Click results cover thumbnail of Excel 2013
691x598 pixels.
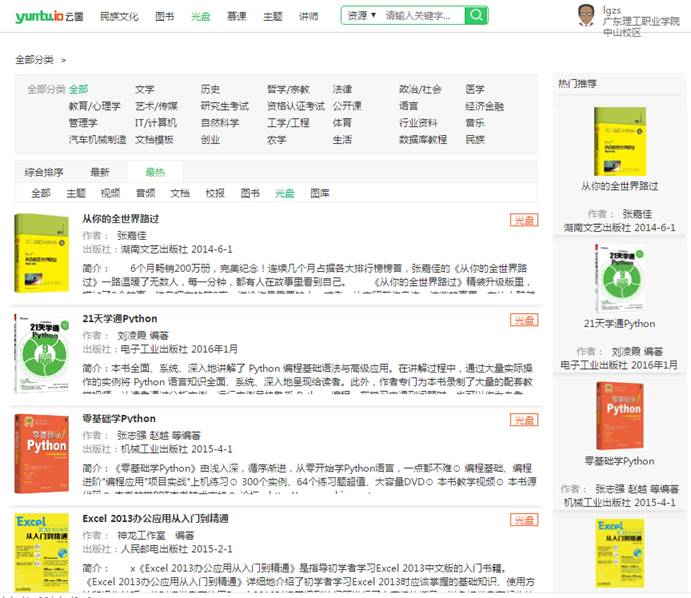click(42, 553)
